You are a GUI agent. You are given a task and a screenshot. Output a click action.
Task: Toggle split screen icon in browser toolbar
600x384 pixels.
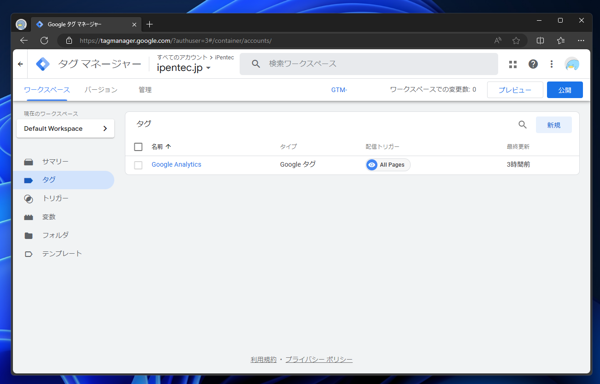point(540,41)
